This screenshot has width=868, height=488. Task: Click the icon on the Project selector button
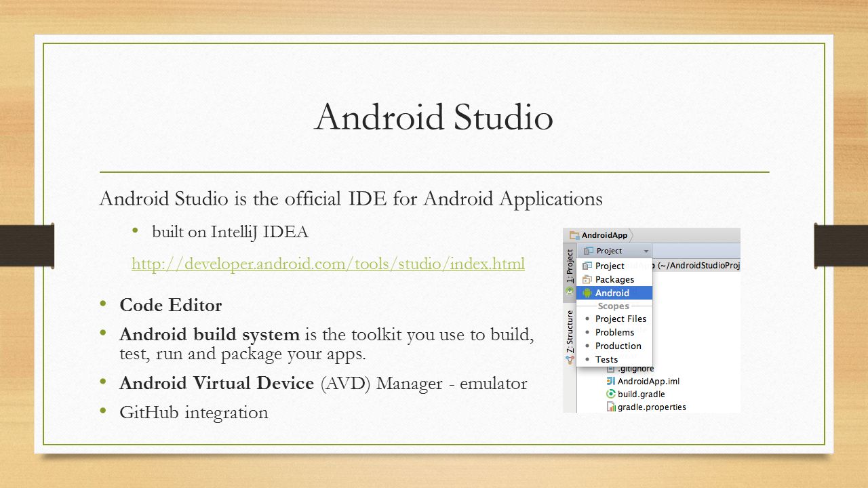coord(588,251)
